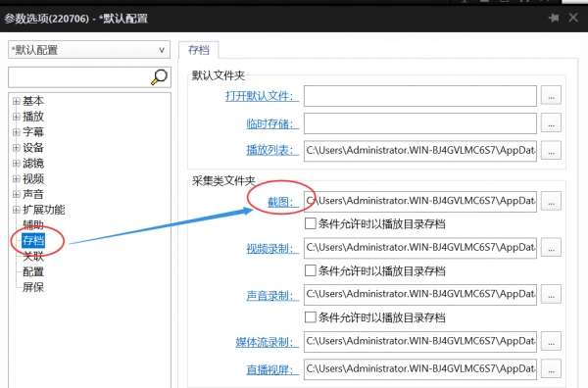Click the 截图 path field

(420, 201)
